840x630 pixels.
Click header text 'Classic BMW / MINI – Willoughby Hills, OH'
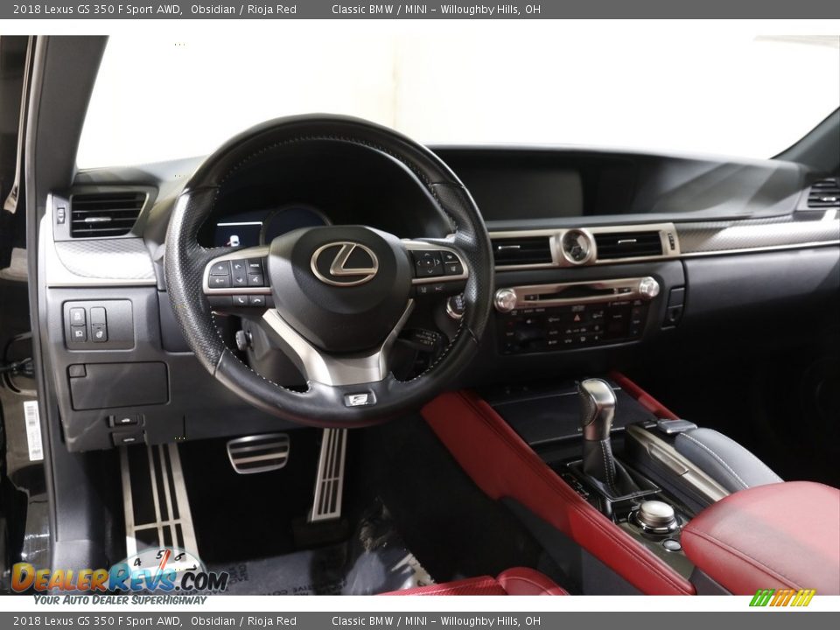coord(436,9)
